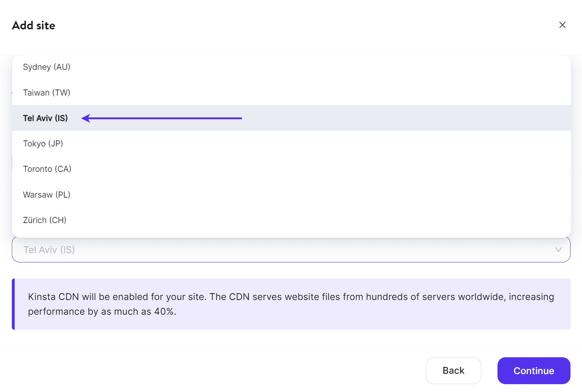Choose the highlighted Tel Aviv (IS) option
The image size is (582, 392).
pos(45,118)
